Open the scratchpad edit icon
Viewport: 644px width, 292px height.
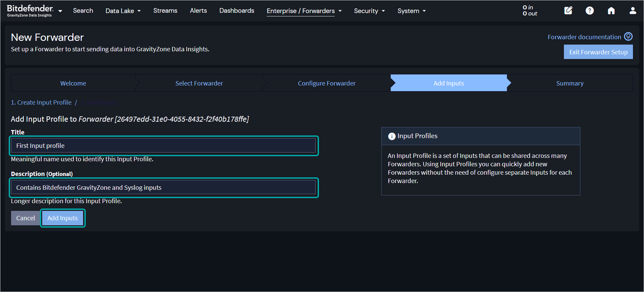(x=568, y=11)
